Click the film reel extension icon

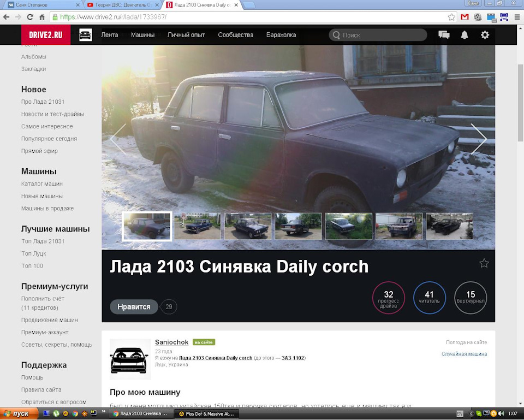pos(478,17)
